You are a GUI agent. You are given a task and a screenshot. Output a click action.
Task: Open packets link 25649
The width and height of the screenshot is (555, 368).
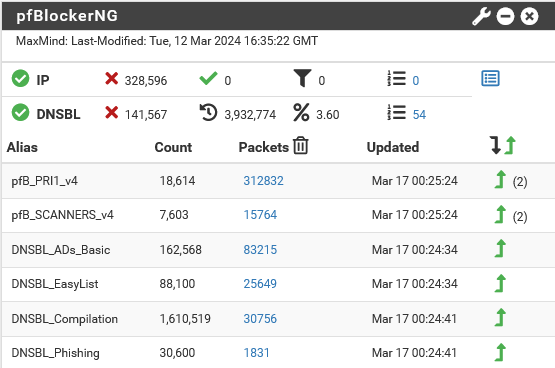coord(260,284)
